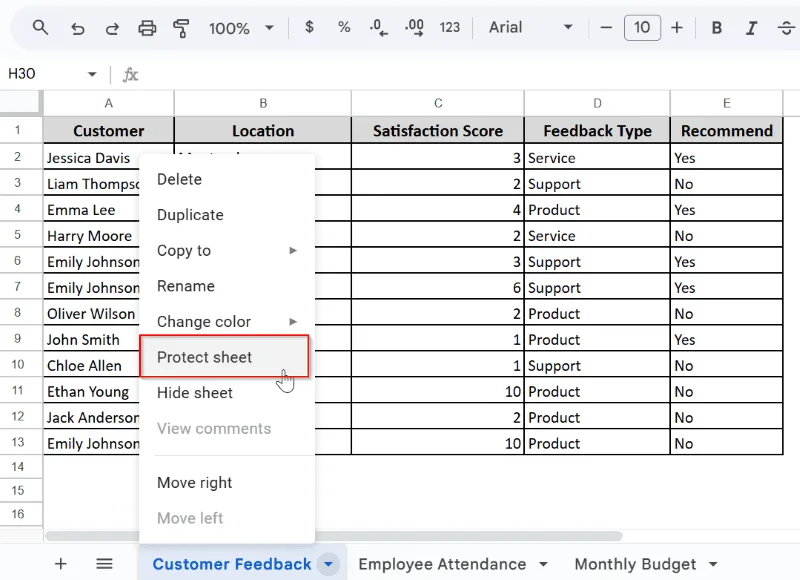Image resolution: width=800 pixels, height=580 pixels.
Task: Click the Location header cell
Action: coord(263,131)
